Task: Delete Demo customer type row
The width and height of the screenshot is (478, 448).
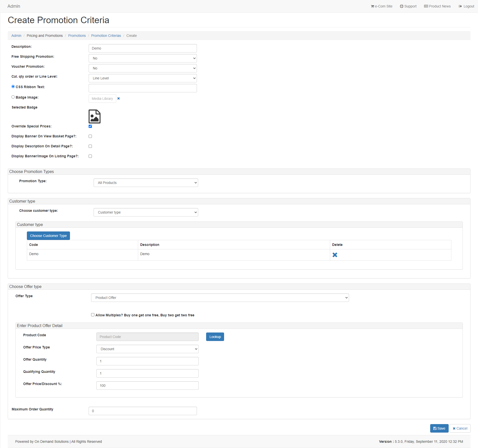Action: click(335, 255)
